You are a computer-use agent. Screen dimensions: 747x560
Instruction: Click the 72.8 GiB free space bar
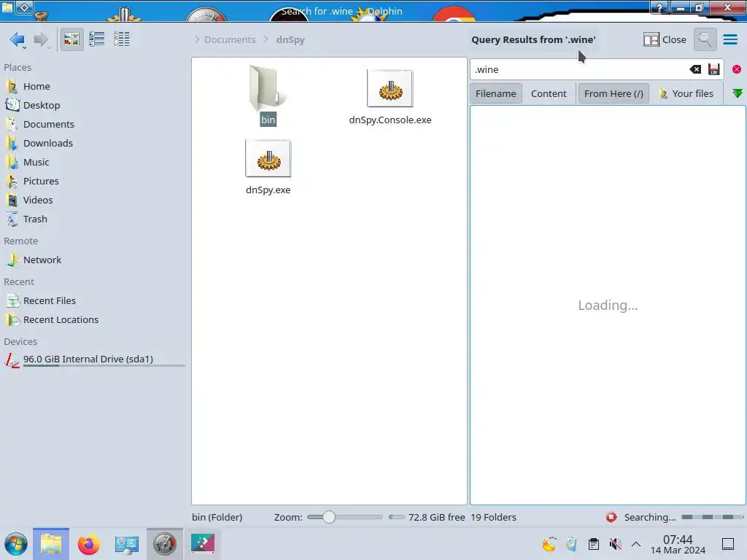click(396, 517)
